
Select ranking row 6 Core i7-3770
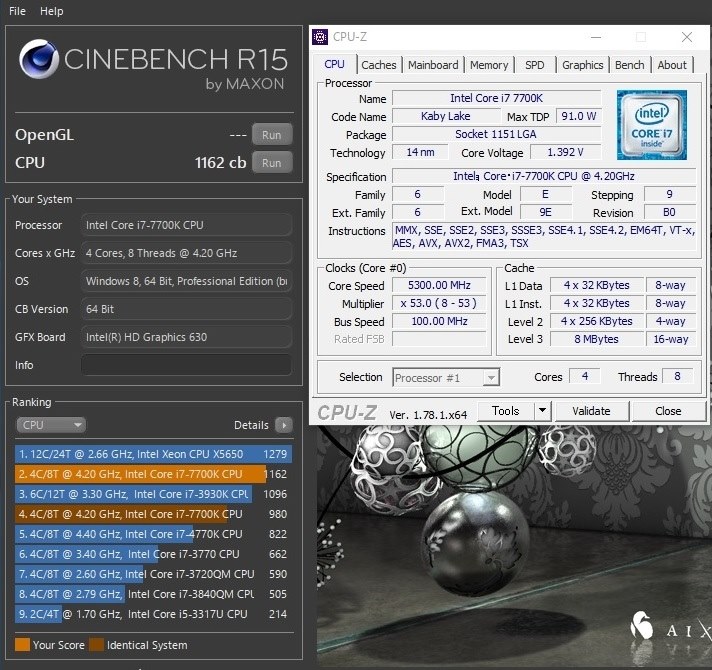[153, 554]
